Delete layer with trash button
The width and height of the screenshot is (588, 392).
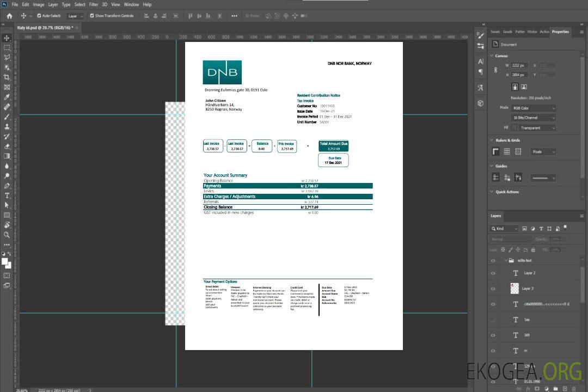pos(574,389)
